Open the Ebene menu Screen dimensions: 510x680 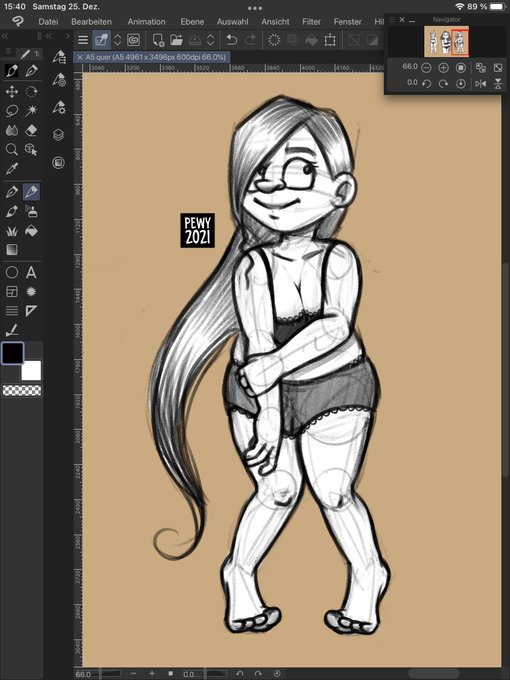coord(192,21)
